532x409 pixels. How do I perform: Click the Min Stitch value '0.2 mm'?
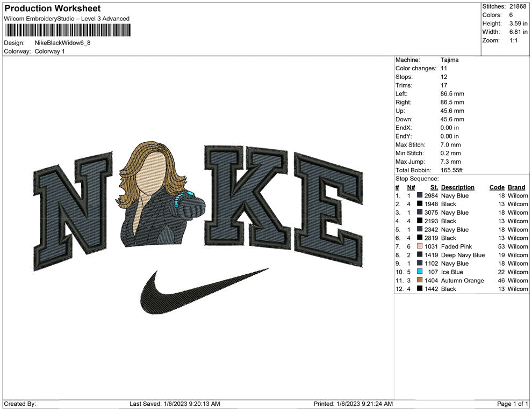[x=450, y=153]
